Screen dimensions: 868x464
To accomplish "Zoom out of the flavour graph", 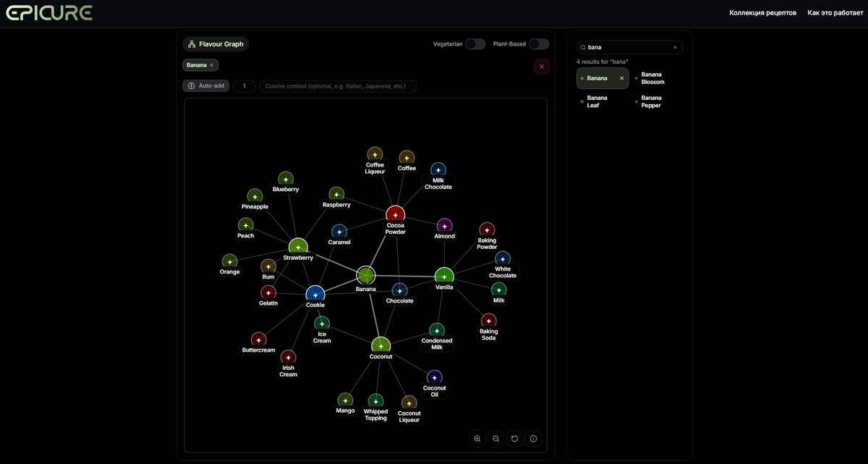I will [x=496, y=439].
